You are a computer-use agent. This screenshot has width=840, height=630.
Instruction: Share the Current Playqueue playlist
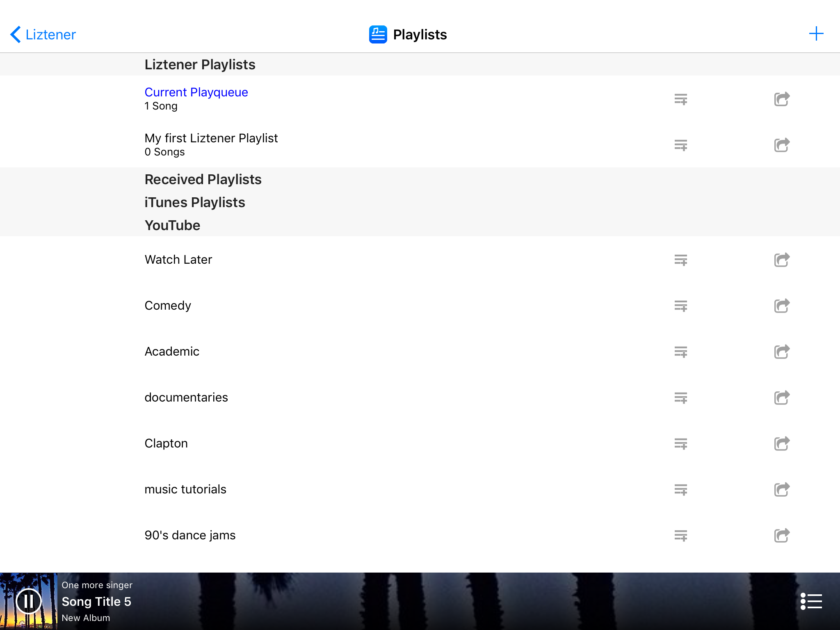[782, 99]
